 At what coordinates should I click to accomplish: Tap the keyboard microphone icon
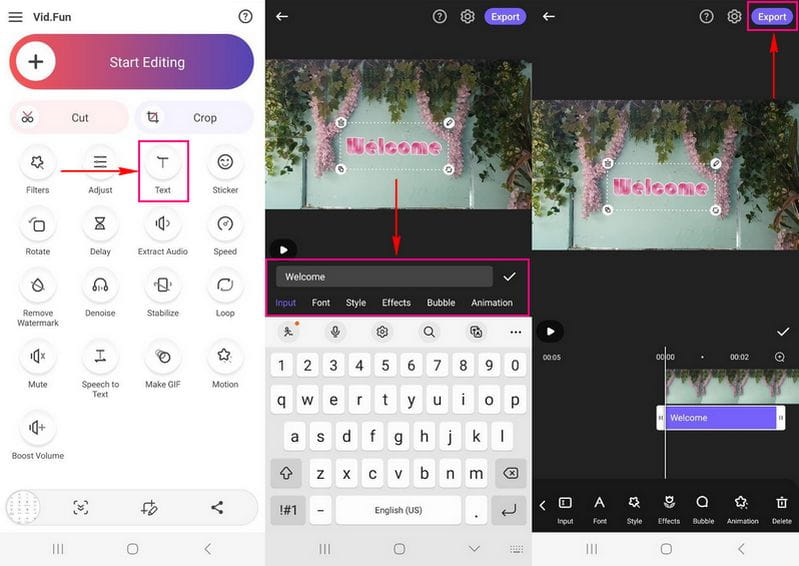point(335,332)
